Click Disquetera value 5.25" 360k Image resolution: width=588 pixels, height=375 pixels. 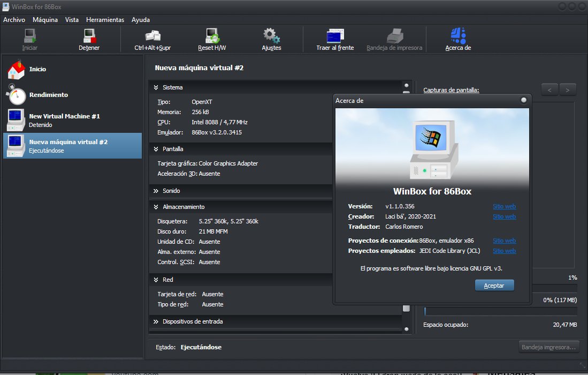229,221
